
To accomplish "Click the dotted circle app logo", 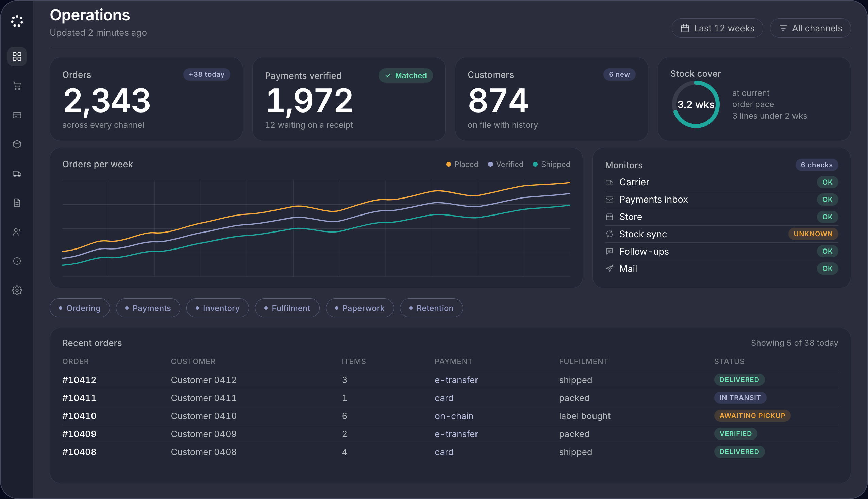I will (x=17, y=21).
